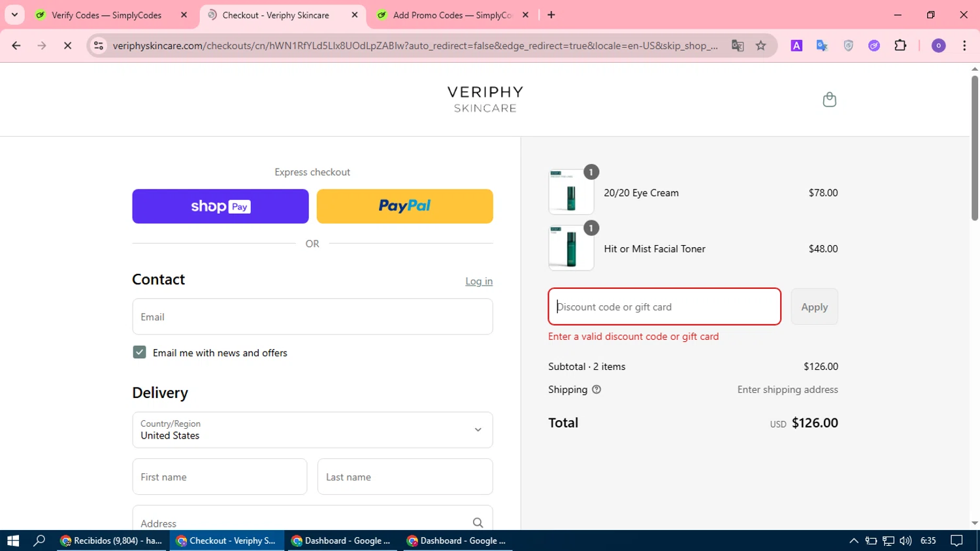Bookmark this page with the star icon
This screenshot has width=980, height=551.
(x=760, y=46)
